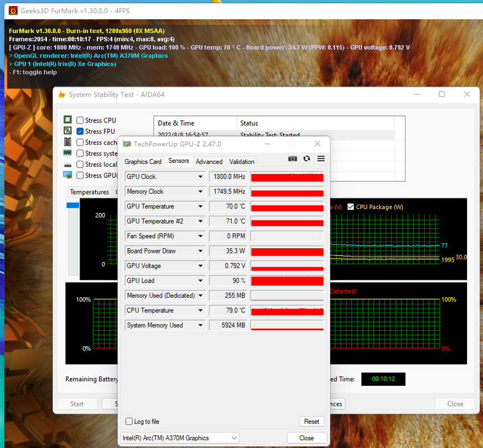Viewport: 483px width, 448px height.
Task: Toggle the Log to file checkbox
Action: [129, 421]
